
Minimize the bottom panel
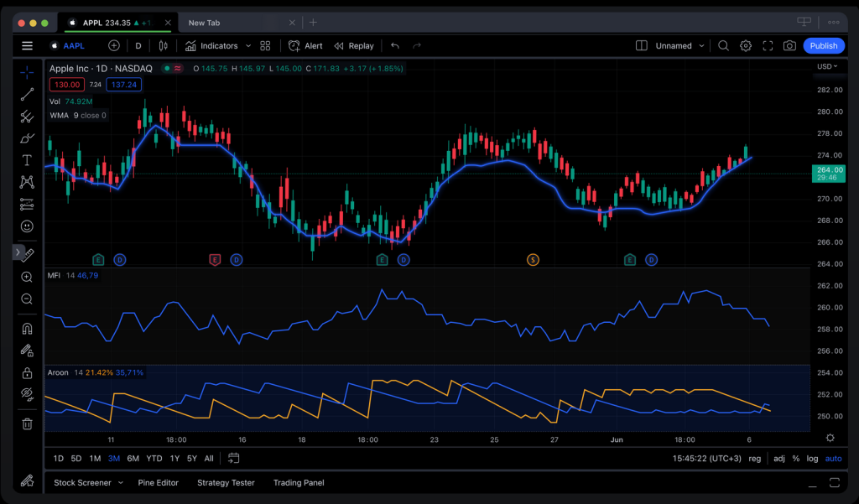click(812, 486)
